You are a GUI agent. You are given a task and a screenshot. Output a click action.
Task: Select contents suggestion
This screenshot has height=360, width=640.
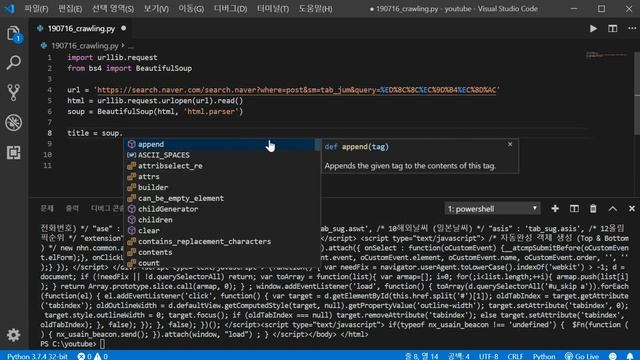pos(220,252)
